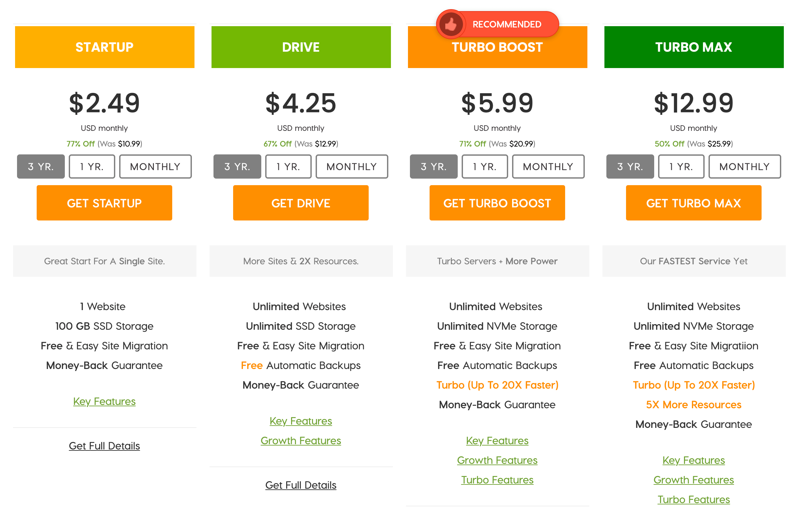The image size is (812, 509).
Task: Click the green Turbo Max plan header
Action: [693, 47]
